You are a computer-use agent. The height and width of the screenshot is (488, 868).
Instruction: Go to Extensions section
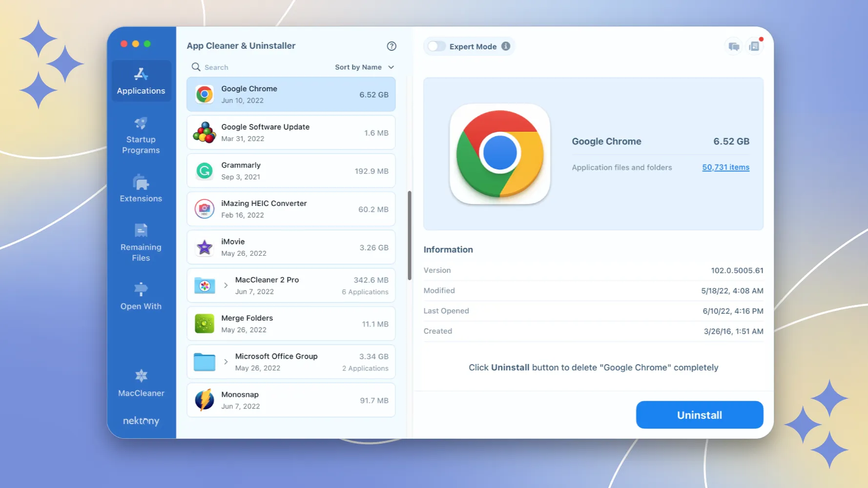pos(141,188)
